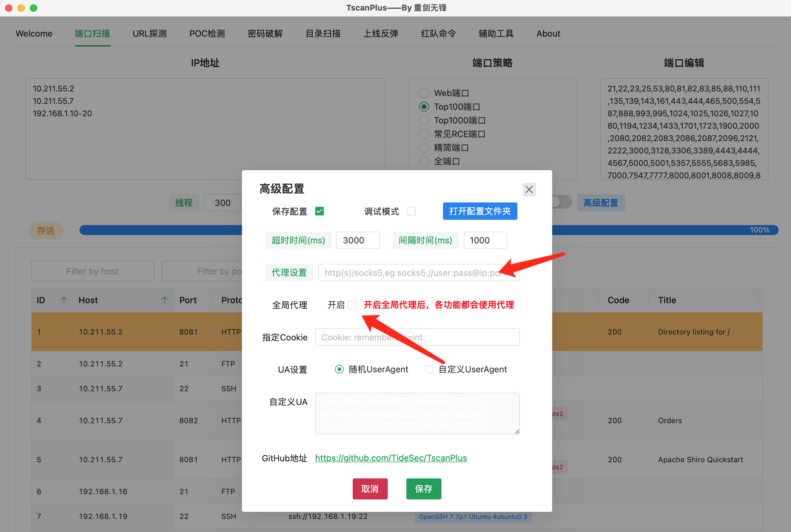791x532 pixels.
Task: Open the TscanPlus GitHub link
Action: (x=391, y=458)
